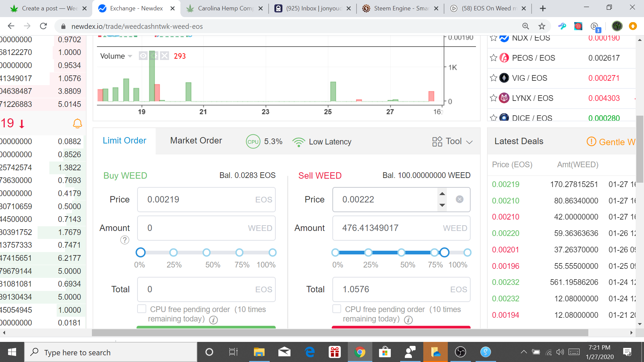Favorite the VIG / EOS pair
This screenshot has height=362, width=644.
point(493,78)
